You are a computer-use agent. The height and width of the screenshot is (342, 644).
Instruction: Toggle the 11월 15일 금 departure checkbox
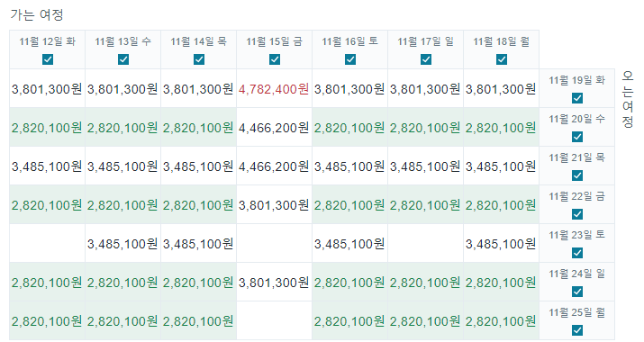pyautogui.click(x=275, y=59)
